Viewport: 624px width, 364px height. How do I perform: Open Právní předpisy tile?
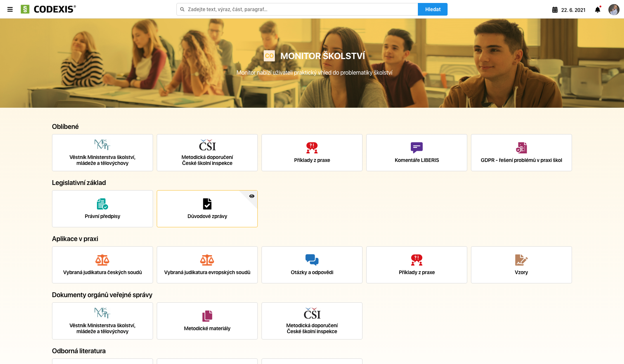coord(103,209)
